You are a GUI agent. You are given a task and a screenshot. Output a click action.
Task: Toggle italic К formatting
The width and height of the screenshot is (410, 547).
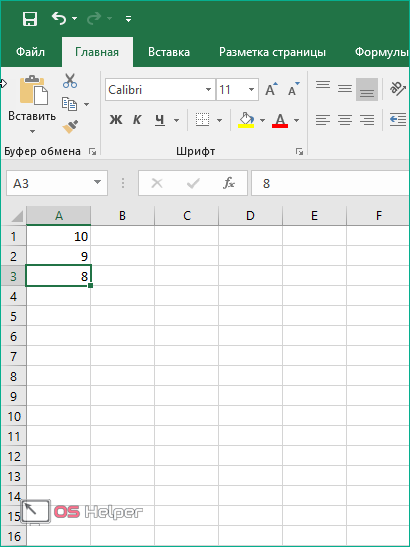(x=137, y=120)
